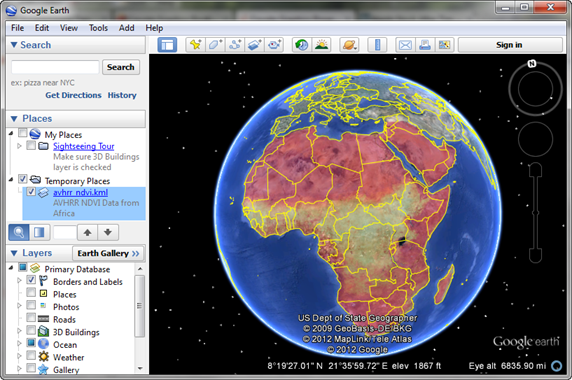Add a placemark with the pushpin icon
Viewport: 572px width, 380px height.
(195, 45)
